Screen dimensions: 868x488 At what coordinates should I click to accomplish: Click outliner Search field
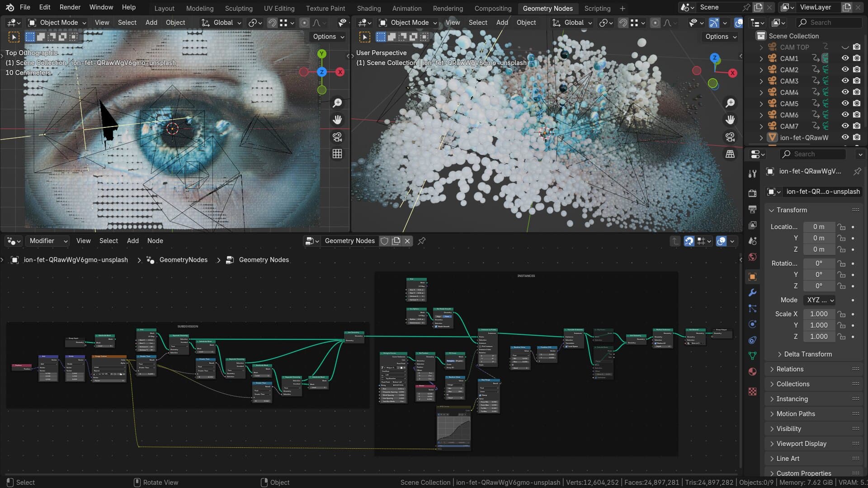[828, 23]
